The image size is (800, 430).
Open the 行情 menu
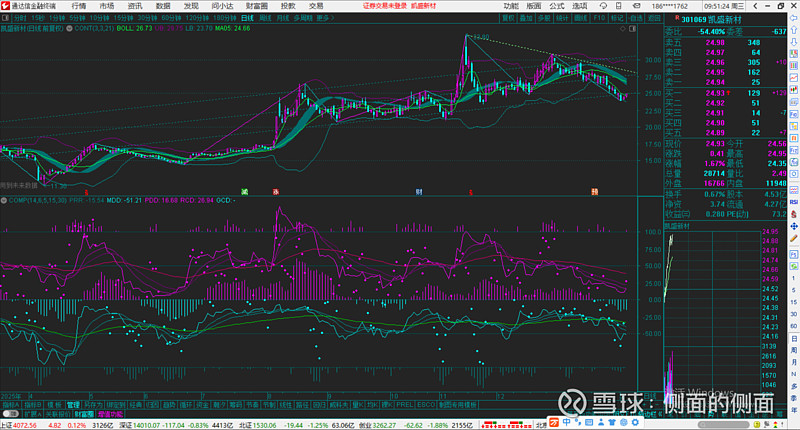(x=79, y=6)
